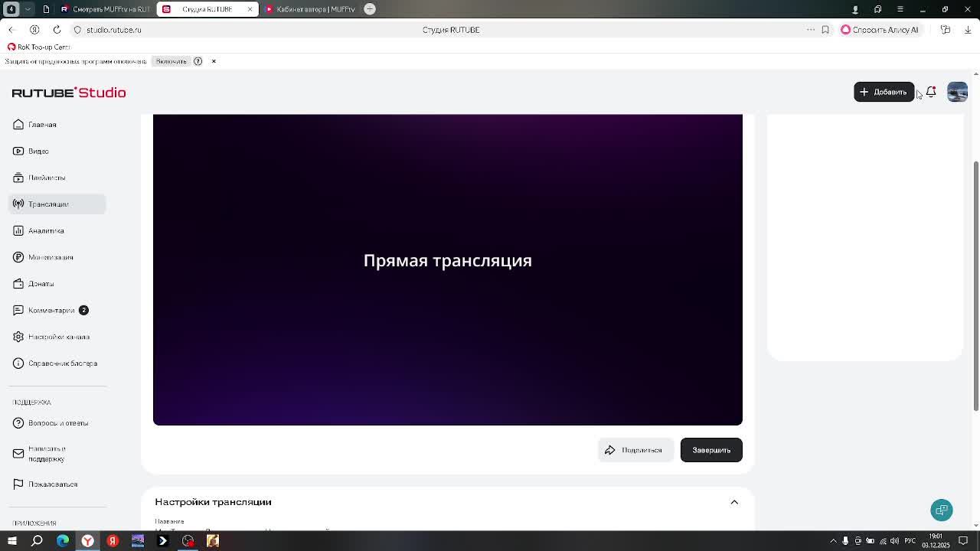Click Yandex Browser taskbar icon
Screen dimensions: 980x551
pos(88,541)
